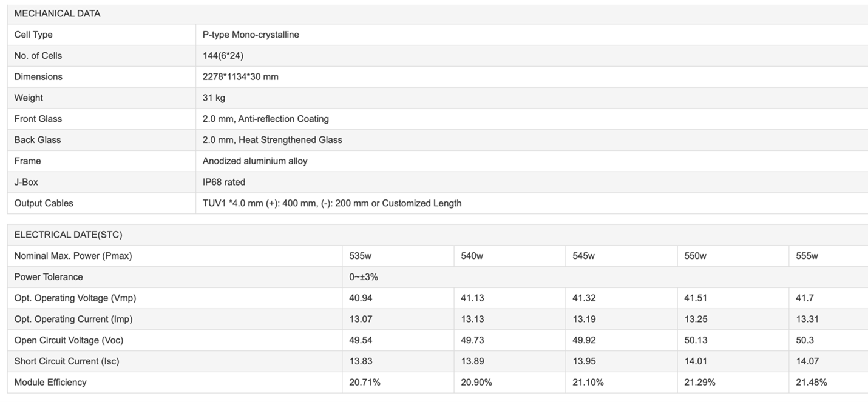The image size is (868, 402).
Task: Click the 0~±3% power tolerance value
Action: point(364,277)
